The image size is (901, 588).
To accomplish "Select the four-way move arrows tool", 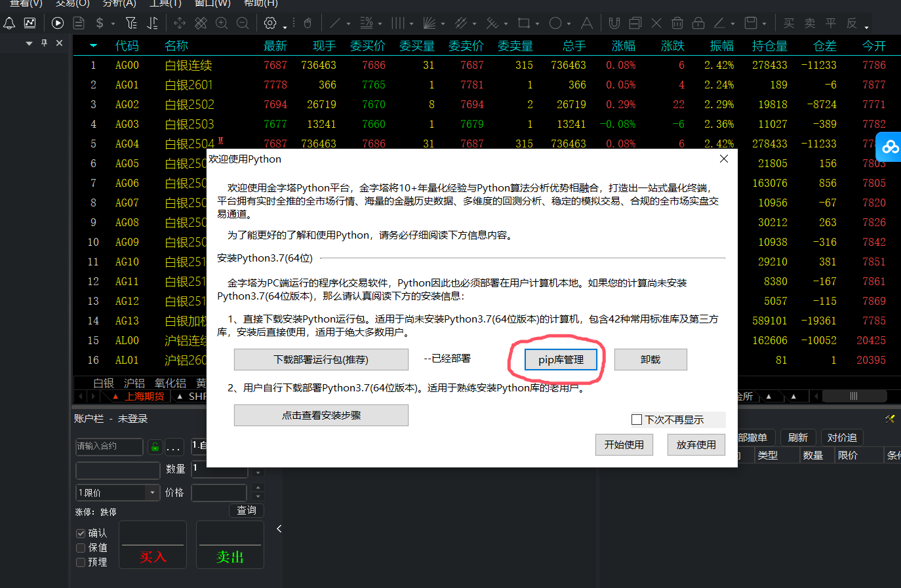I will (180, 23).
